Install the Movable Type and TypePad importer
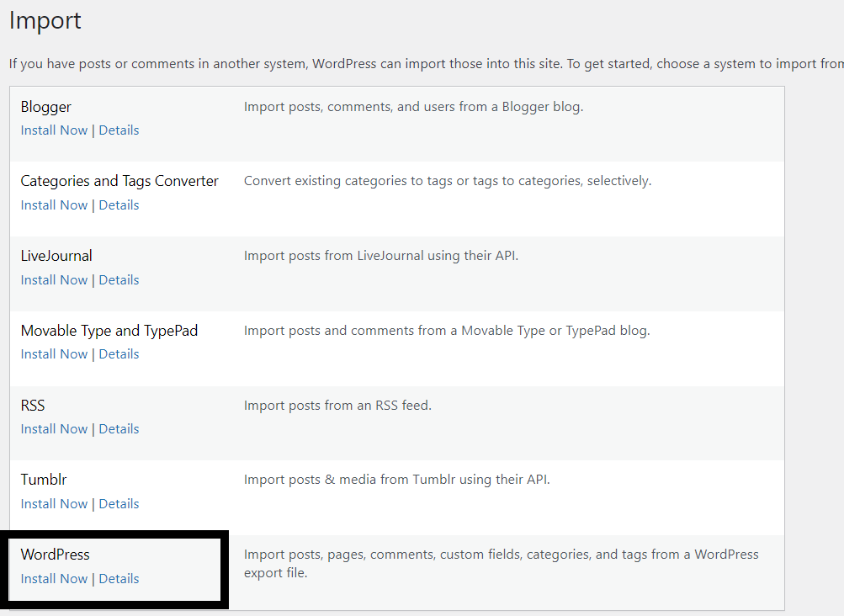 click(x=54, y=353)
